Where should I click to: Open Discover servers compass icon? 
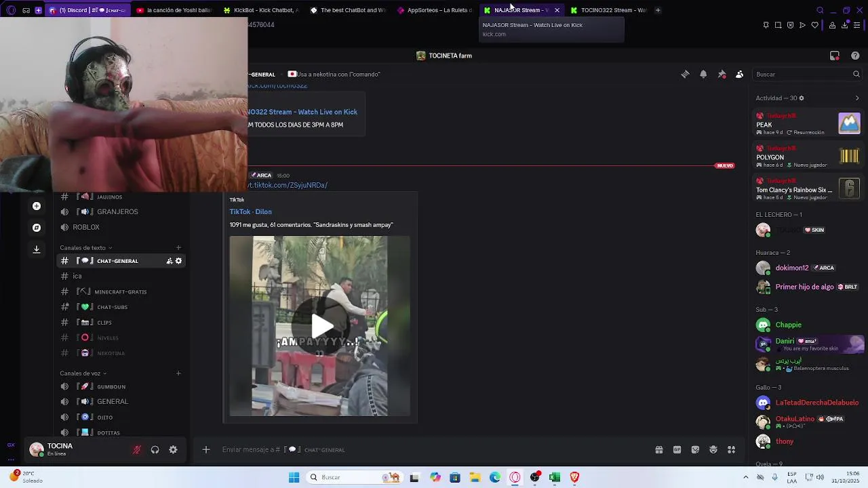pos(37,228)
